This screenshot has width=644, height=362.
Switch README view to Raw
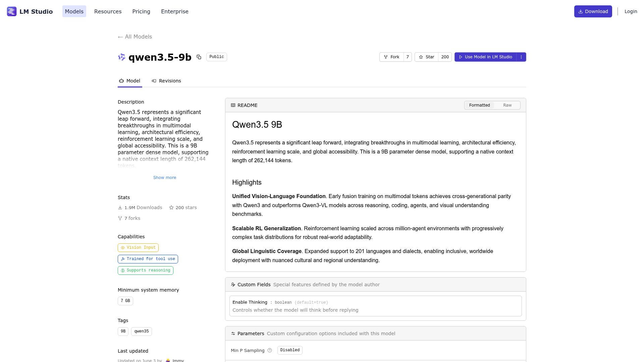click(507, 105)
